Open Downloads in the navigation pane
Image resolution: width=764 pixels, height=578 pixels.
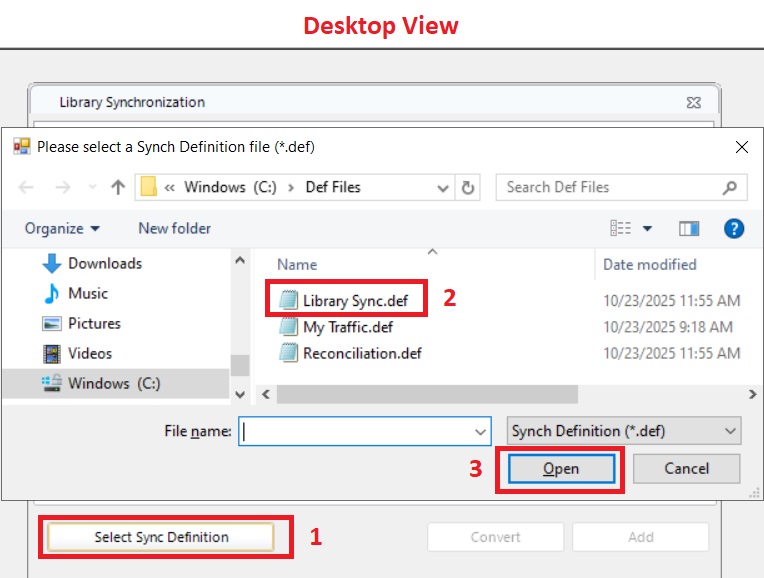(105, 263)
